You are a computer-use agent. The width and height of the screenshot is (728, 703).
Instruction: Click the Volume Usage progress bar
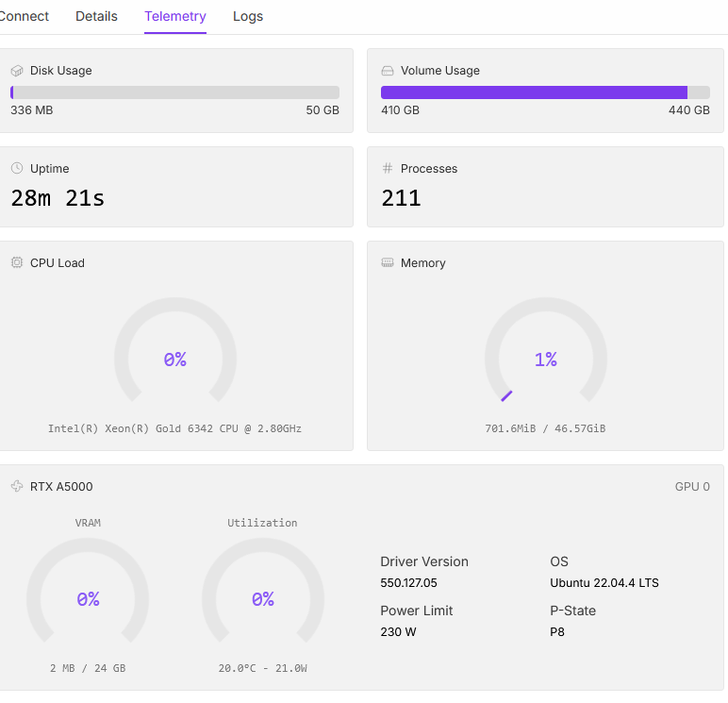pyautogui.click(x=545, y=92)
